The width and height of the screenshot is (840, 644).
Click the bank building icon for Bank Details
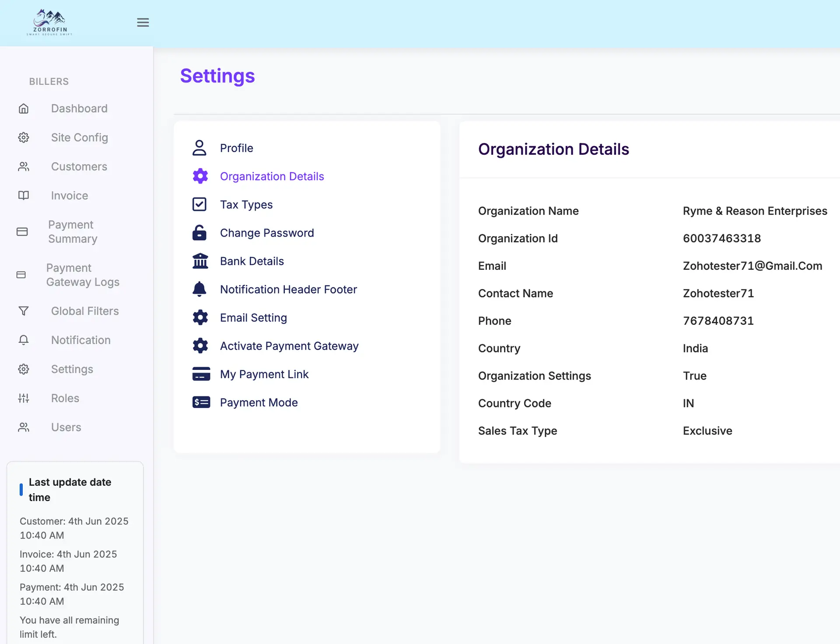coord(200,261)
